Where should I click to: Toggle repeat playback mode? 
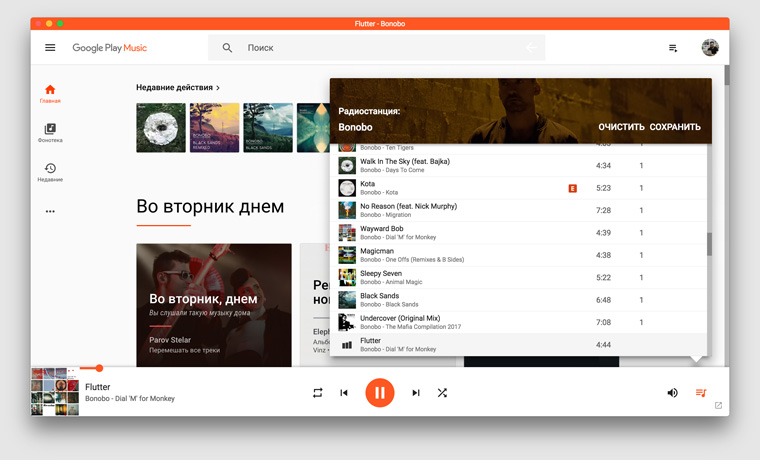317,393
